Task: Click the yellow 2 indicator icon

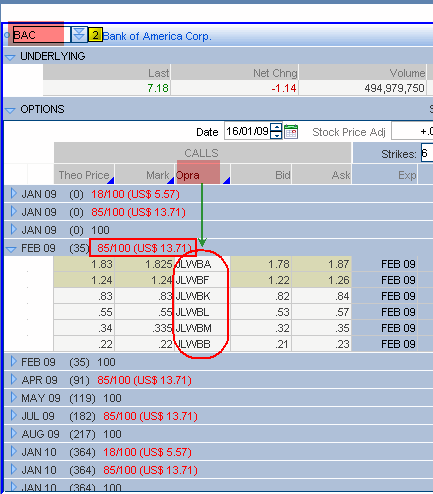Action: point(95,35)
